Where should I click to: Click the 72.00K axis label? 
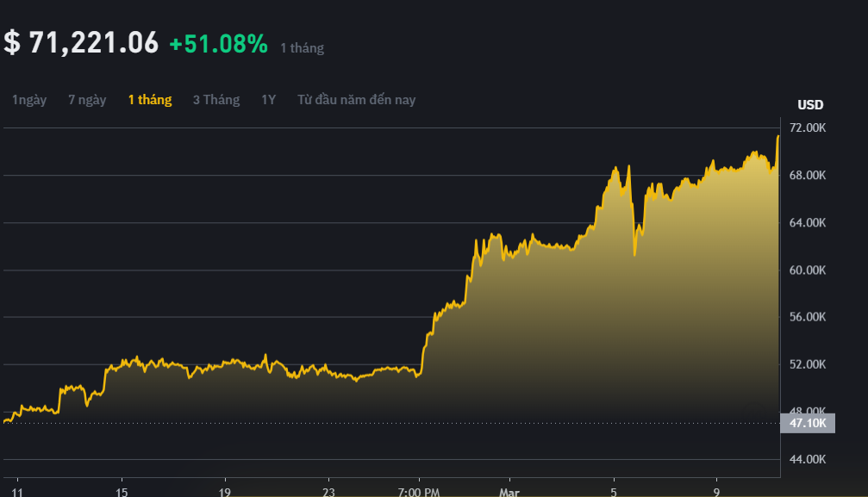pos(808,127)
